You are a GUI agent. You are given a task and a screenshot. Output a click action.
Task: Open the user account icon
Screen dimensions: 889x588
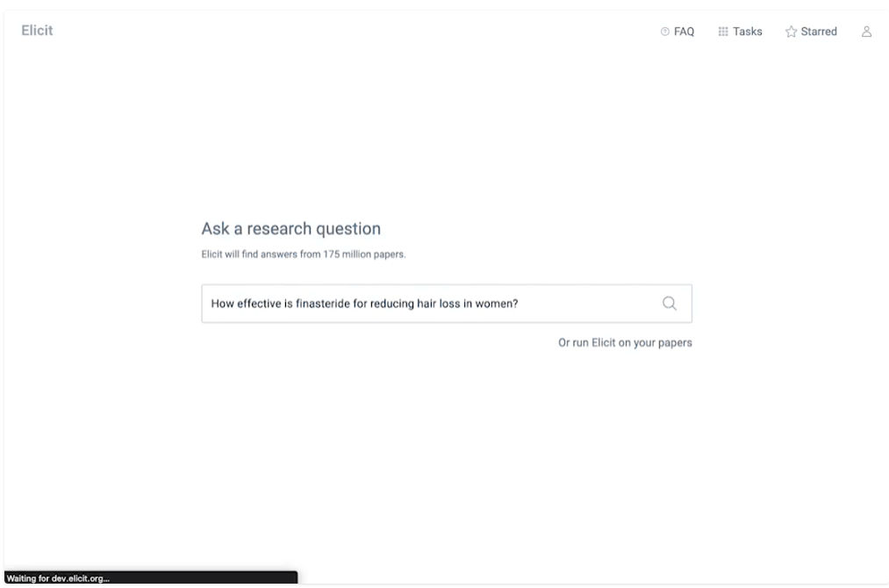[866, 32]
